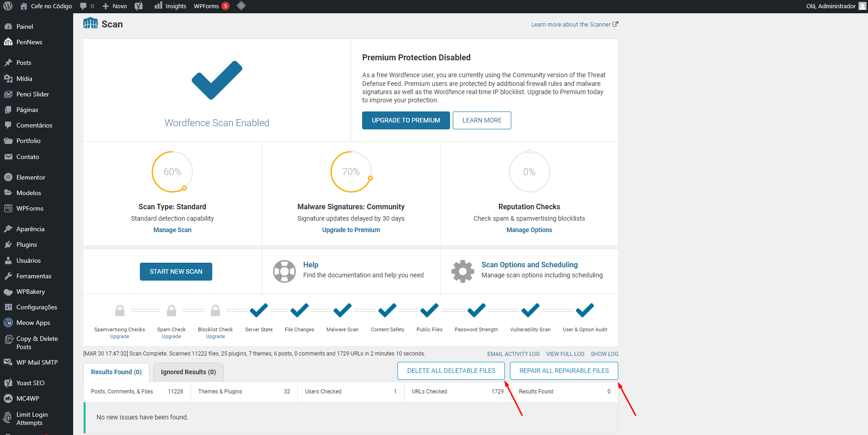
Task: Click the Help lifebuoy icon
Action: [284, 271]
